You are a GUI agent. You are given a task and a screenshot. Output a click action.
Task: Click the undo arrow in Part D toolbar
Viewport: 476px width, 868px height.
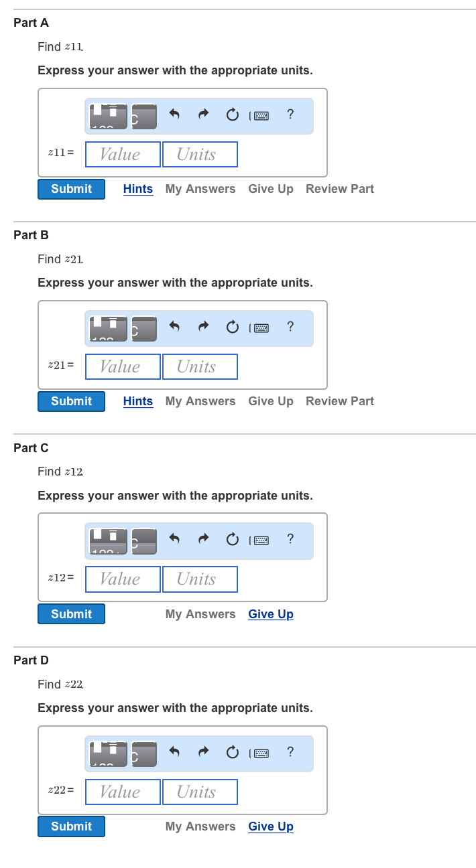point(174,752)
